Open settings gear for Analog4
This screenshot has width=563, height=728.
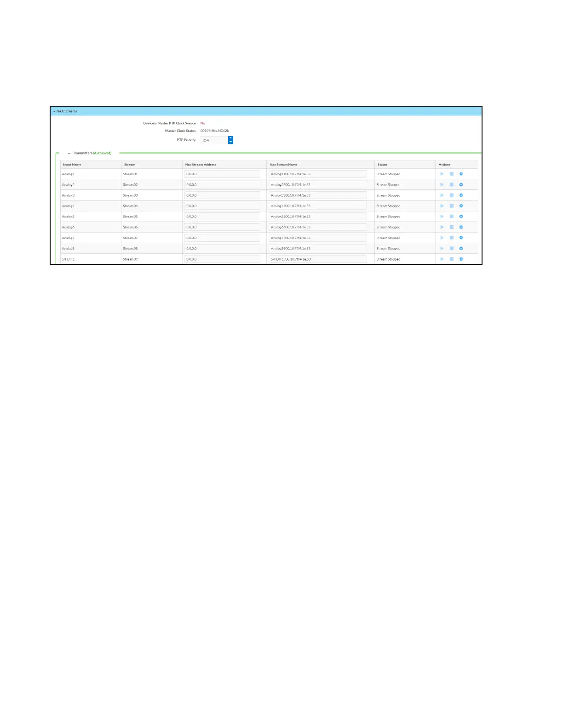pyautogui.click(x=461, y=206)
